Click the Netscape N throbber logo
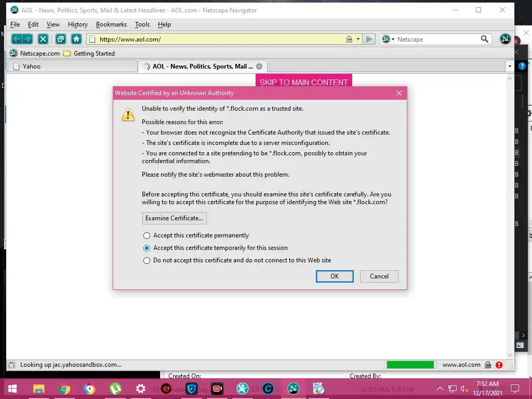The width and height of the screenshot is (532, 399). (505, 38)
